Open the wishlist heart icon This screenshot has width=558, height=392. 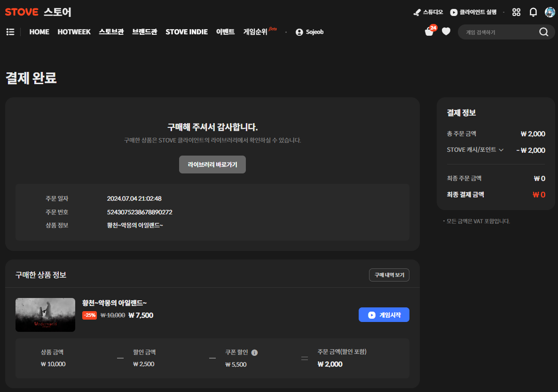[x=446, y=31]
